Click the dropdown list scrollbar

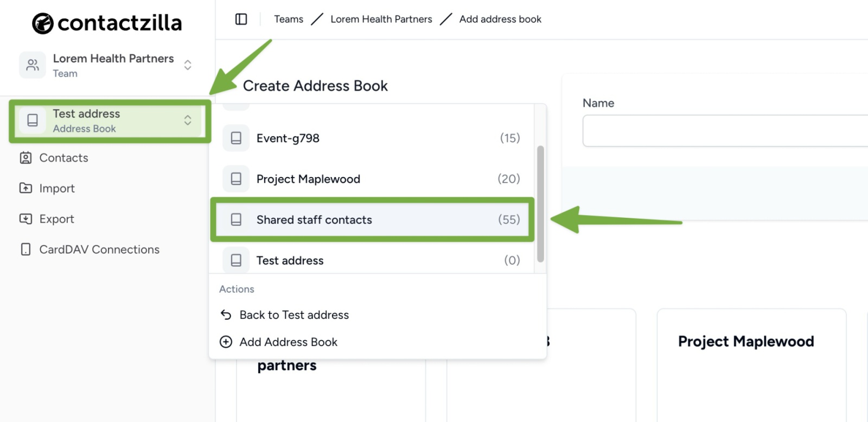[x=540, y=204]
